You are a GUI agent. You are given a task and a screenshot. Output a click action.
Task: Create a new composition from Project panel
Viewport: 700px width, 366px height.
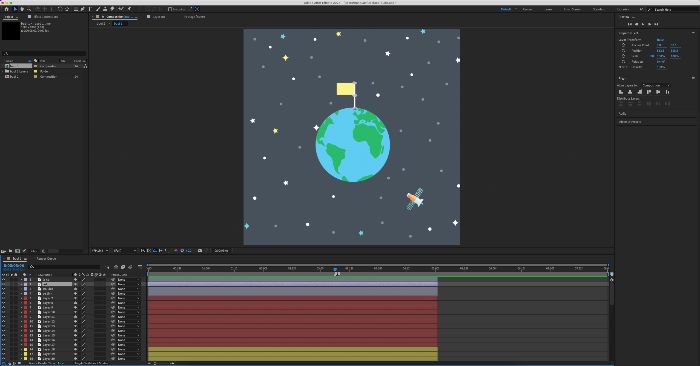coord(17,251)
